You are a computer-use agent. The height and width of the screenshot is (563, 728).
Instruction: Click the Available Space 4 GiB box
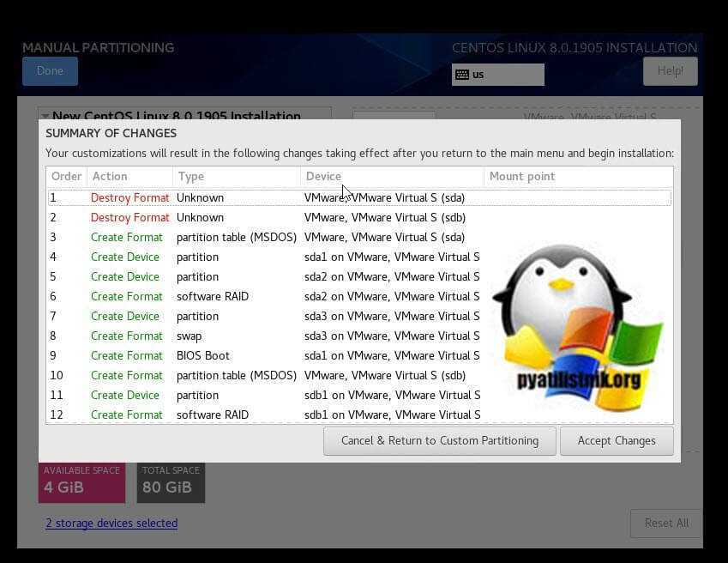pos(81,482)
